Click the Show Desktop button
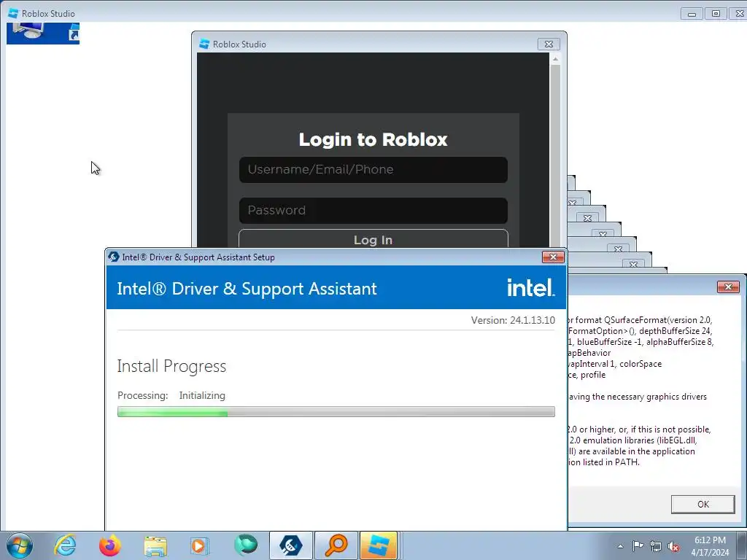 (742, 545)
